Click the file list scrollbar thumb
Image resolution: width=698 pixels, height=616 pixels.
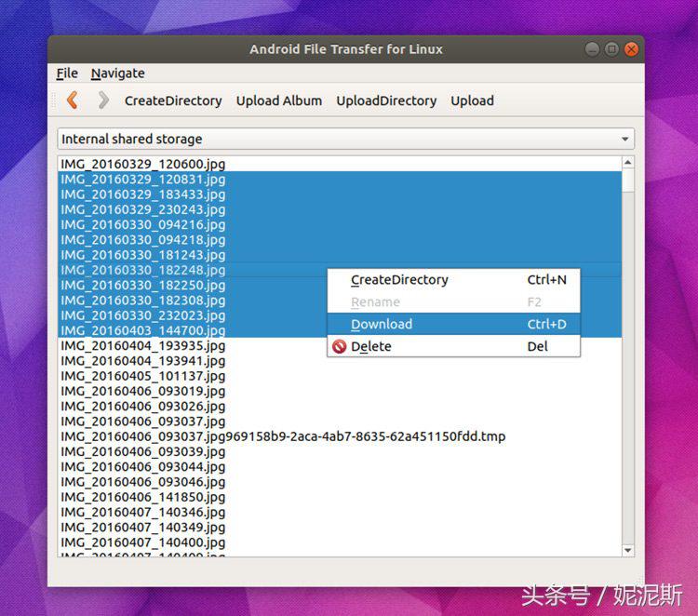click(627, 181)
